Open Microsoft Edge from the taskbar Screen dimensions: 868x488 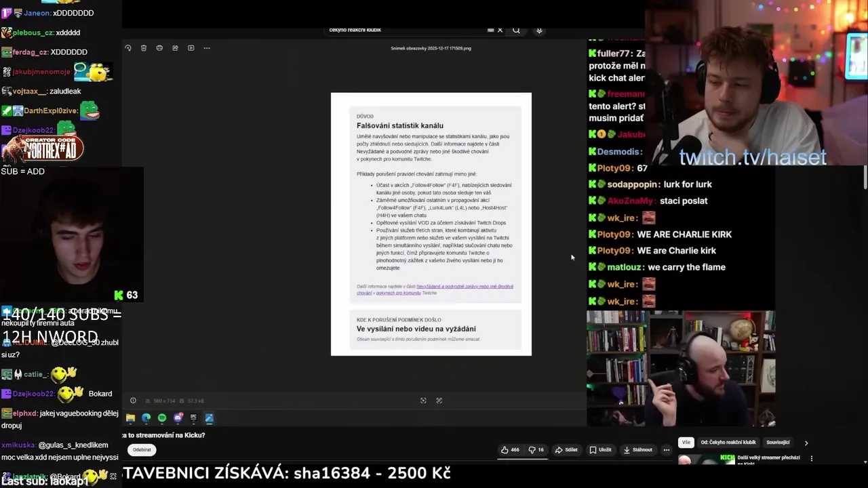(x=146, y=418)
